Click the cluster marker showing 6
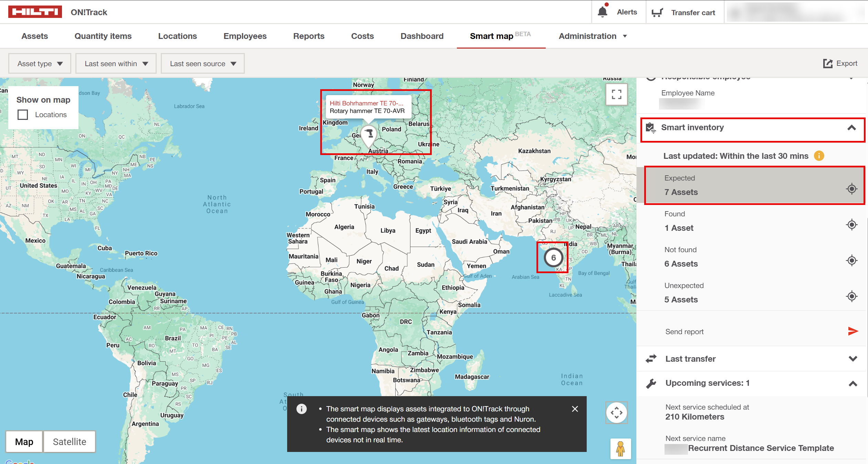868x464 pixels. [553, 258]
